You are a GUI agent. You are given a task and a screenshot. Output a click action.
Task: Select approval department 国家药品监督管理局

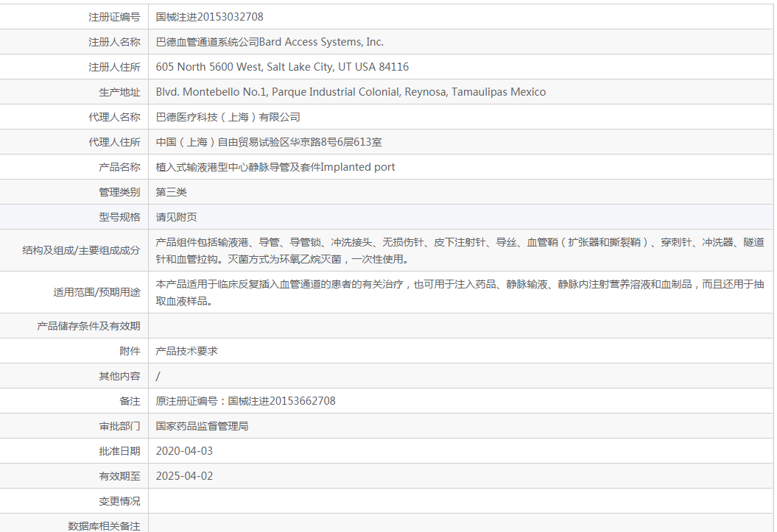point(203,426)
